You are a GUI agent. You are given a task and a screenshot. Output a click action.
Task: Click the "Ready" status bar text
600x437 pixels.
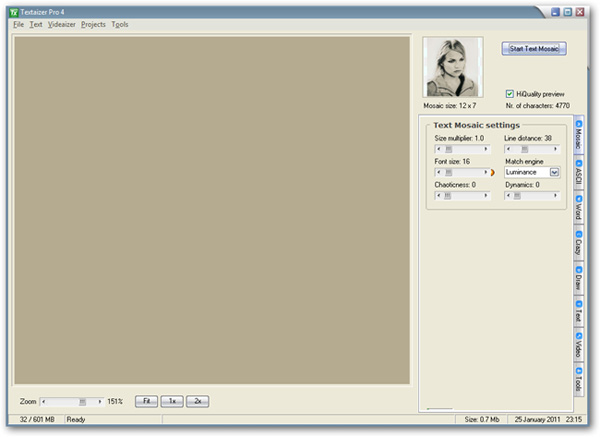coord(76,420)
